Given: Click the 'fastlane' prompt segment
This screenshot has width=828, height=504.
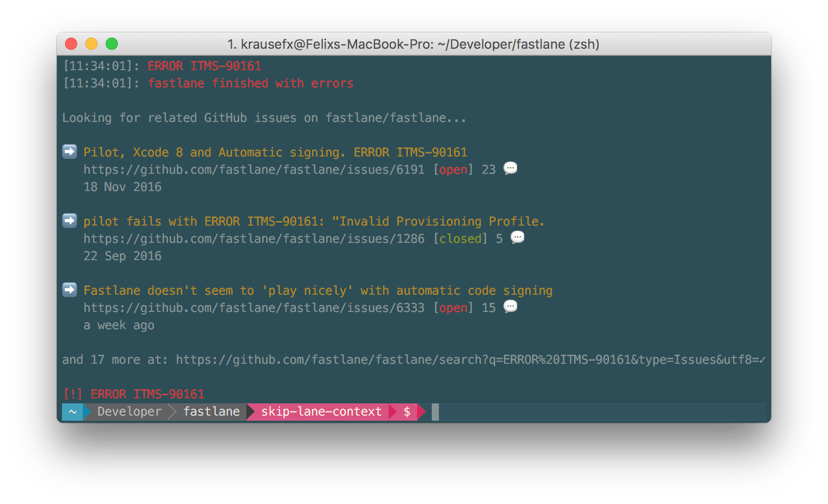Looking at the screenshot, I should (211, 412).
